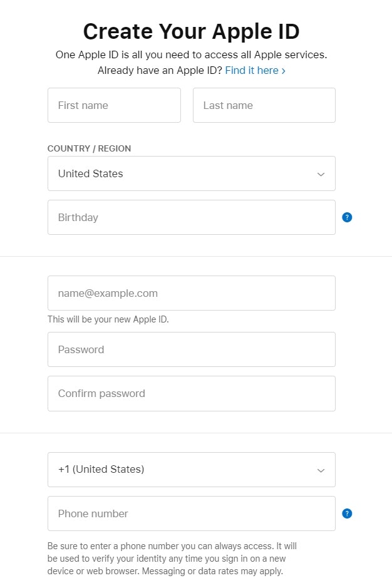The width and height of the screenshot is (392, 583).
Task: Click "This will be your new Apple ID" note
Action: [108, 319]
